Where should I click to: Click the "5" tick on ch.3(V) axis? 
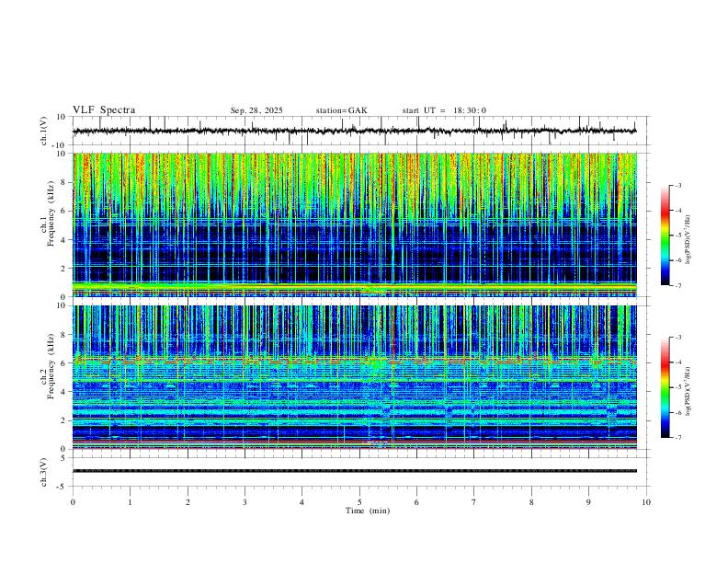coord(64,458)
